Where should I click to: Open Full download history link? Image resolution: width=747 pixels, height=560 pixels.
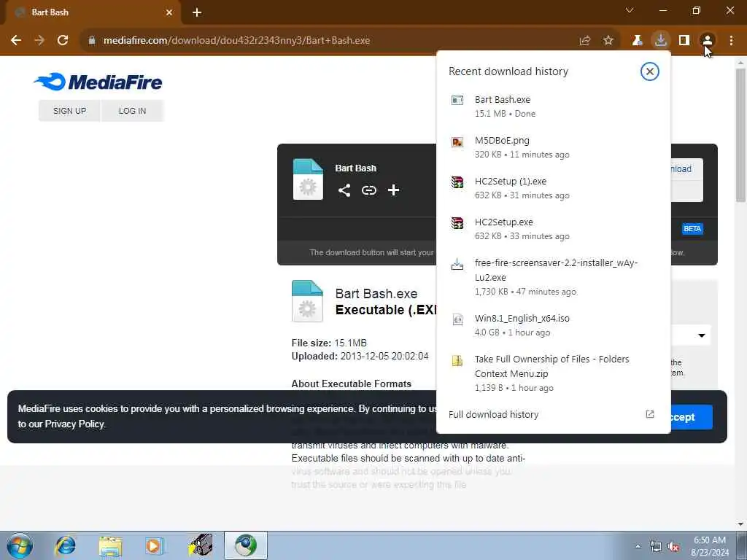[x=494, y=414]
